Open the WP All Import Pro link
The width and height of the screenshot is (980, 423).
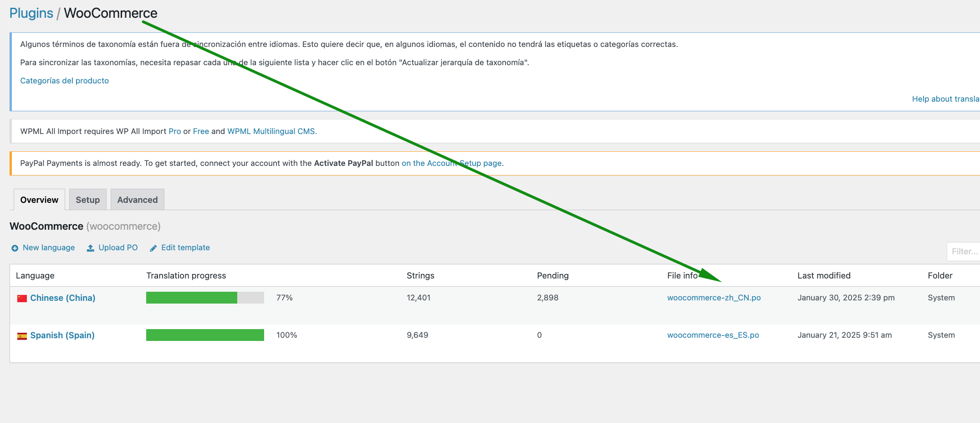coord(175,131)
